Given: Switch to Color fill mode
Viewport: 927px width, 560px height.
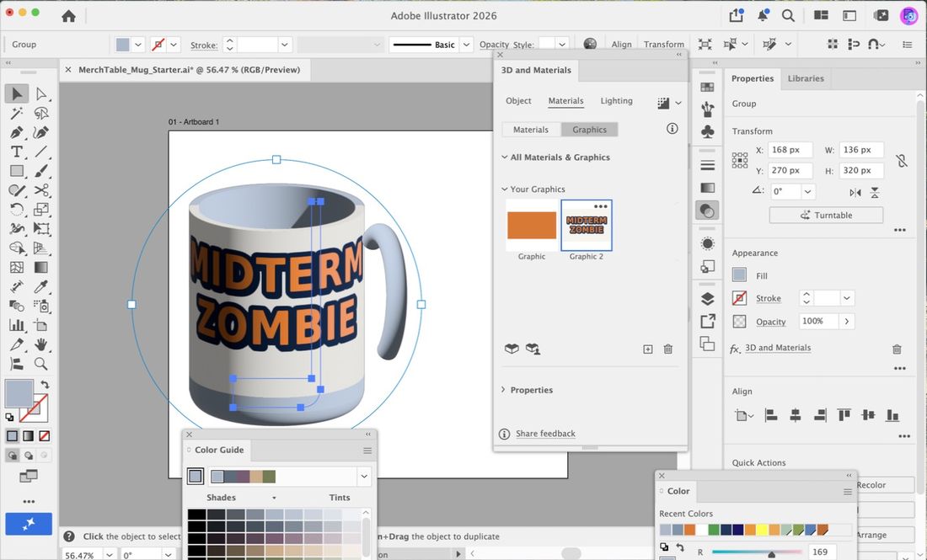Looking at the screenshot, I should pyautogui.click(x=12, y=436).
